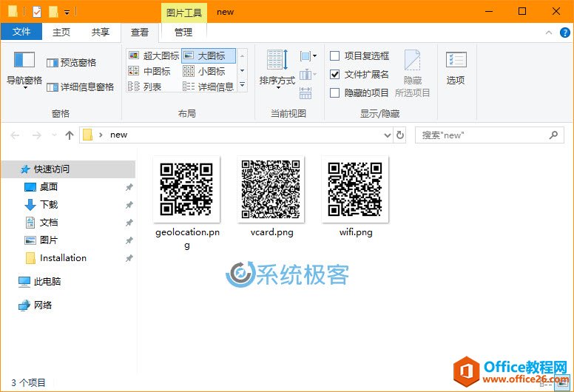Screen dimensions: 574x392
Task: Toggle the Preview pane (预览窗格)
Action: [x=72, y=63]
